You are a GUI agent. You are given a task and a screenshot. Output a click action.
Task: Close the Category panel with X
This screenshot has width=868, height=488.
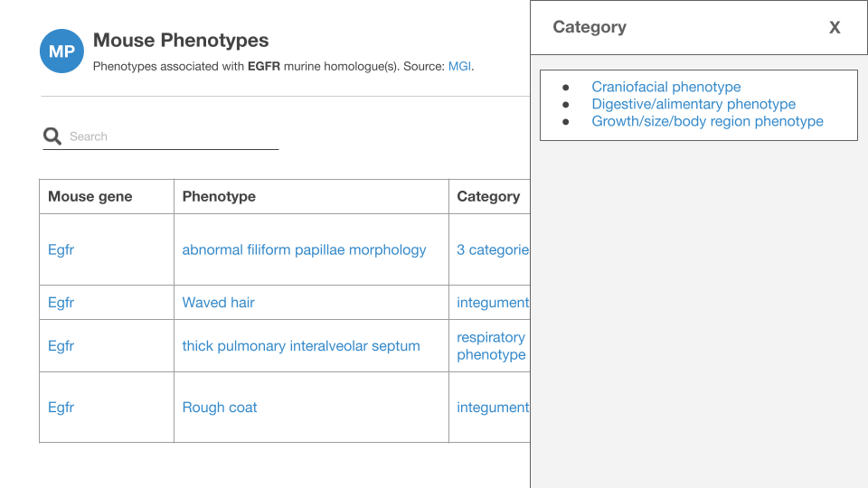click(835, 27)
